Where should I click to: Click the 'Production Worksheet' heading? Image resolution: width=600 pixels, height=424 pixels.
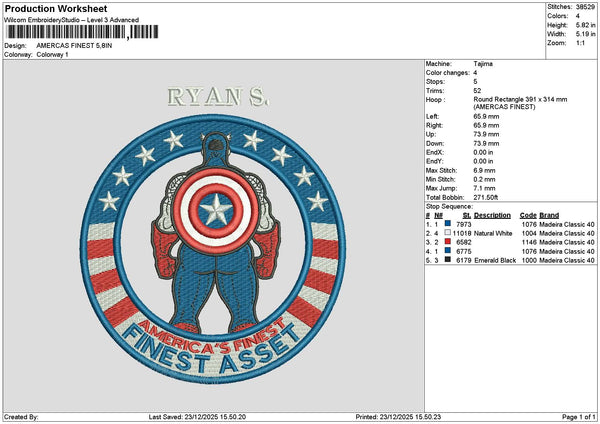[56, 9]
